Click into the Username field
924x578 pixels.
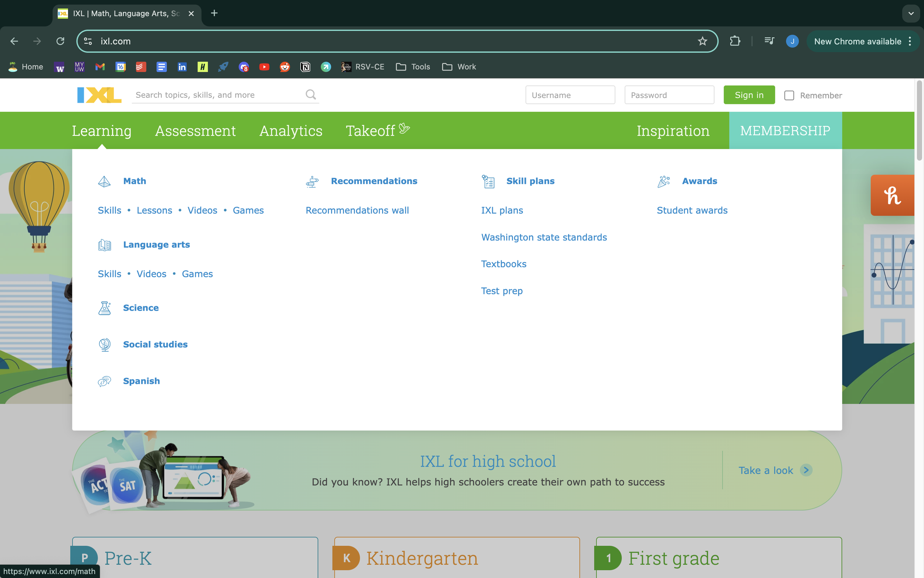pos(570,95)
